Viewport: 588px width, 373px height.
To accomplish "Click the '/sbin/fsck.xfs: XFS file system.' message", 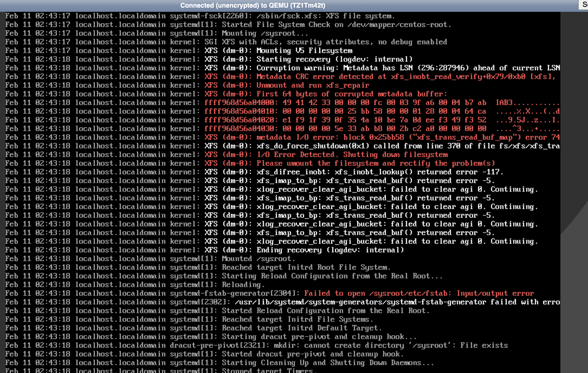I will [326, 16].
